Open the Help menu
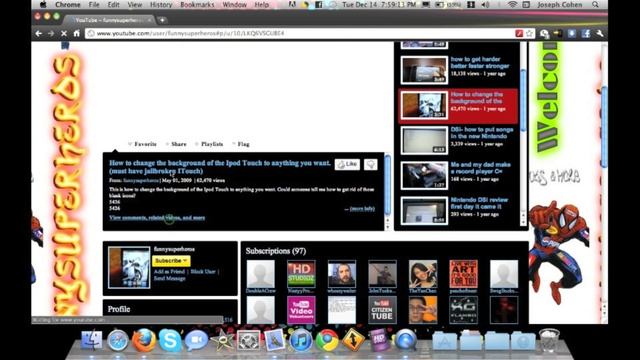Image resolution: width=640 pixels, height=360 pixels. click(x=262, y=5)
